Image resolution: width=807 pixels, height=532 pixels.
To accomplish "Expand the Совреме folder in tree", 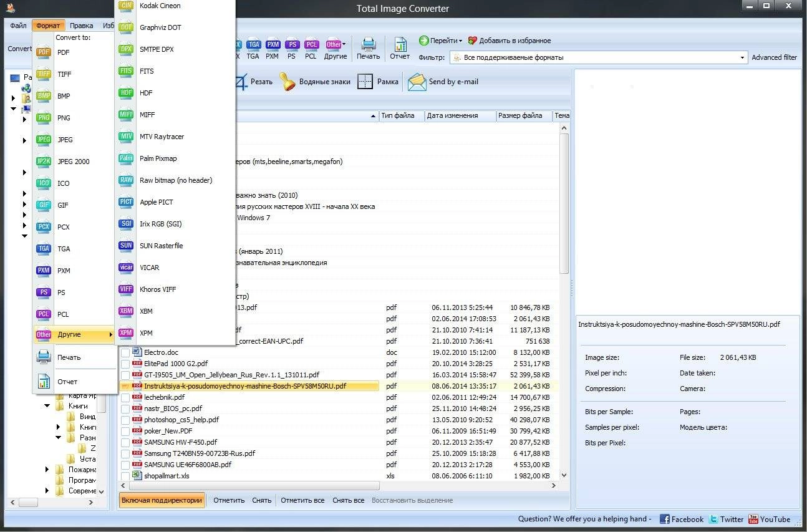I will 47,491.
